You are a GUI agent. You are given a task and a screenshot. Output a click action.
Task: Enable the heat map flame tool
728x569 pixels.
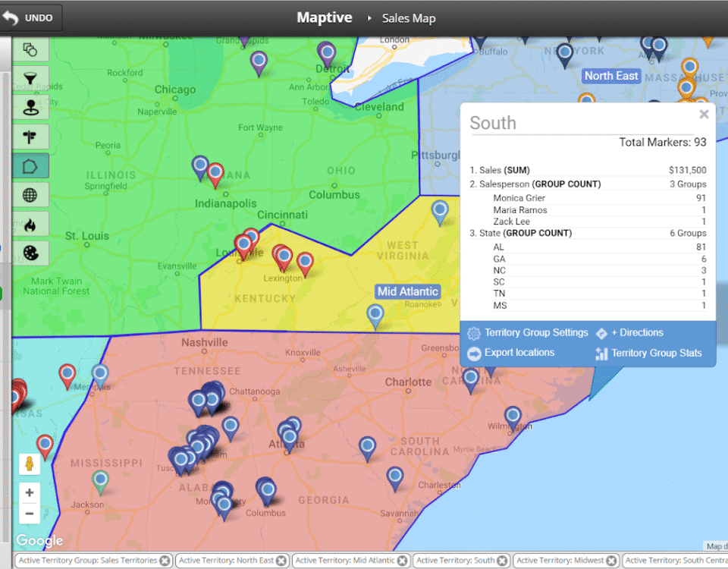pos(30,225)
